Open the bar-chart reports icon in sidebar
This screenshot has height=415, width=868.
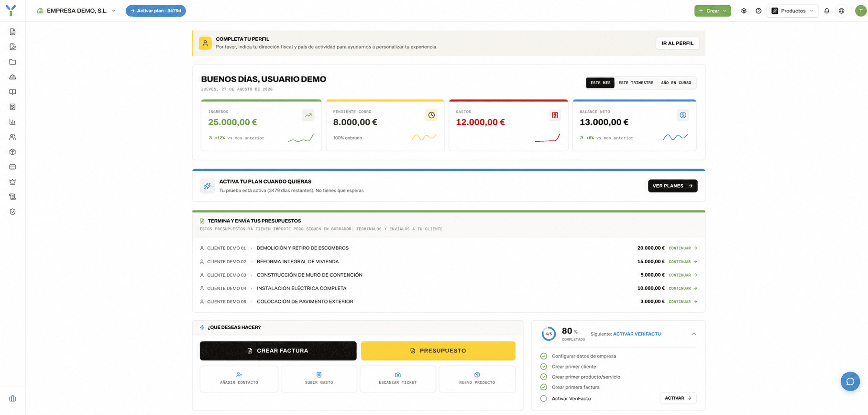[12, 122]
